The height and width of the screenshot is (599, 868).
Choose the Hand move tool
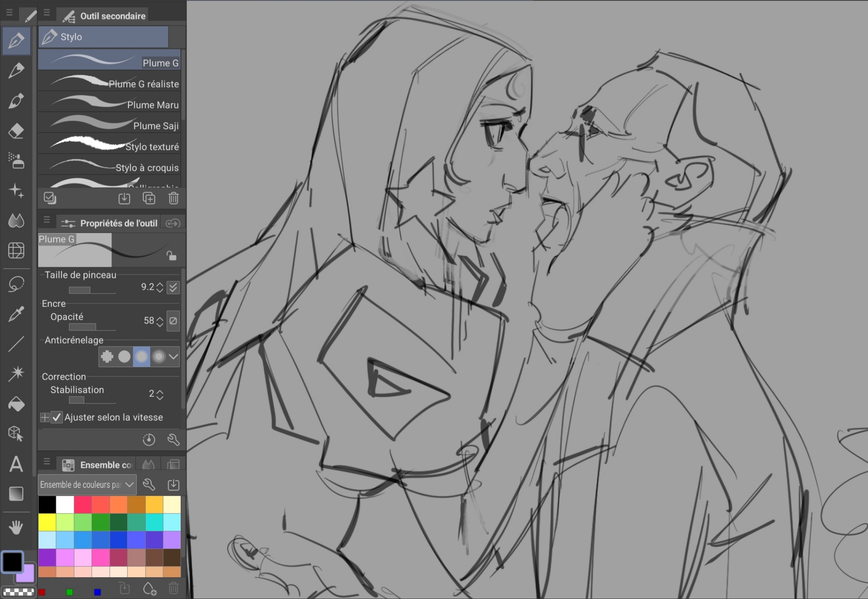[16, 527]
